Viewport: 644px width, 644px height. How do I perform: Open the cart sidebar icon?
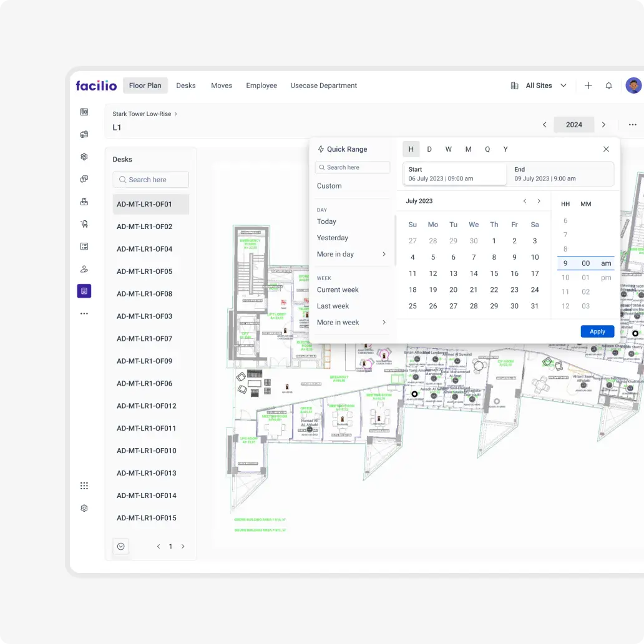[x=84, y=224]
